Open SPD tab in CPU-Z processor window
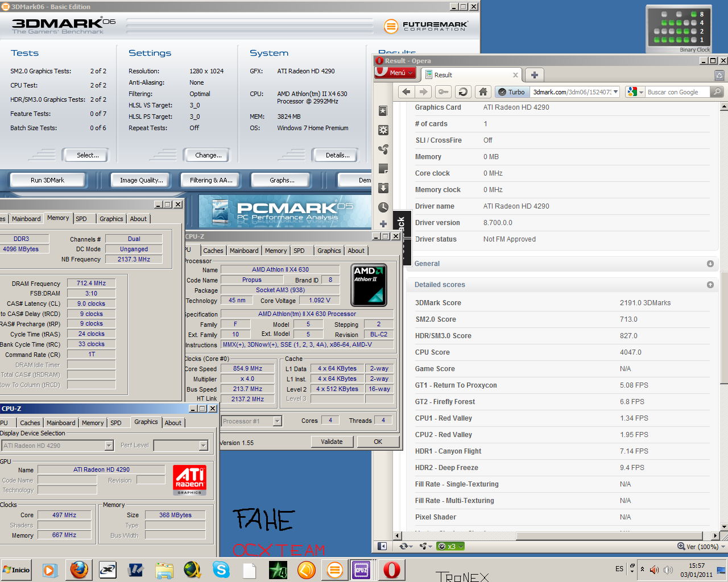This screenshot has width=728, height=582. point(299,251)
